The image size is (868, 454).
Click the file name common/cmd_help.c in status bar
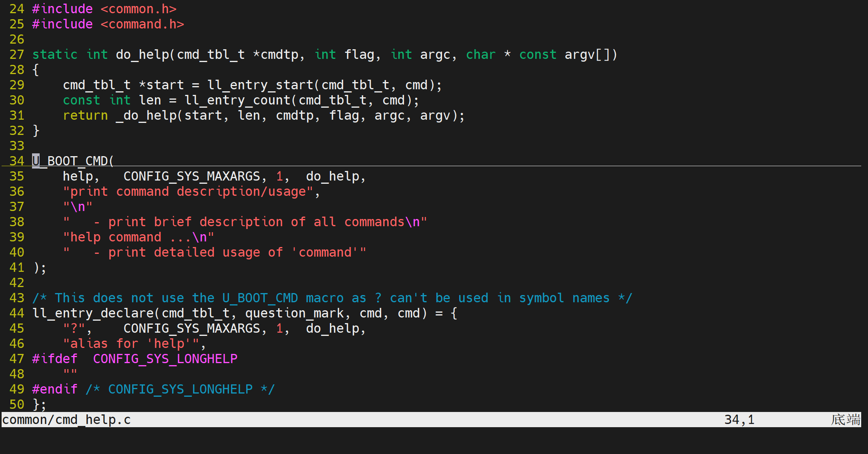point(66,420)
